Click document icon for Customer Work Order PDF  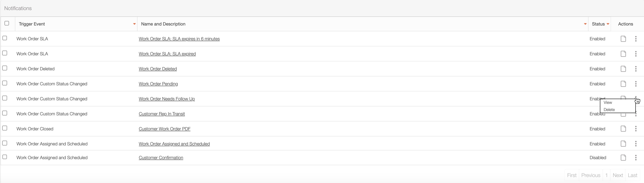click(623, 129)
